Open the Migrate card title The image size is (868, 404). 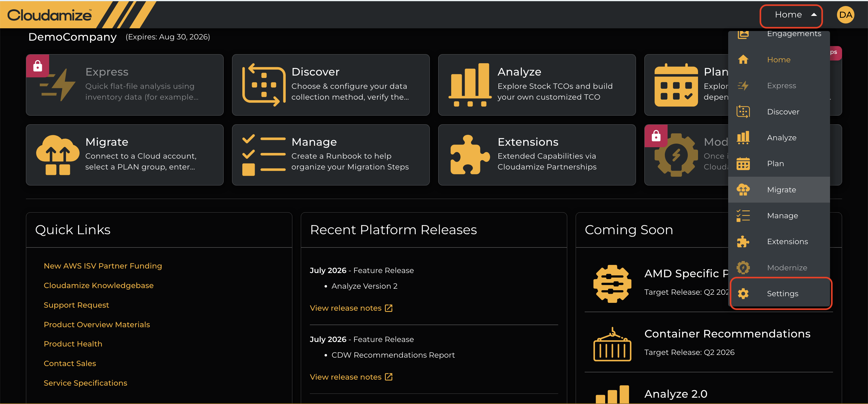tap(106, 142)
